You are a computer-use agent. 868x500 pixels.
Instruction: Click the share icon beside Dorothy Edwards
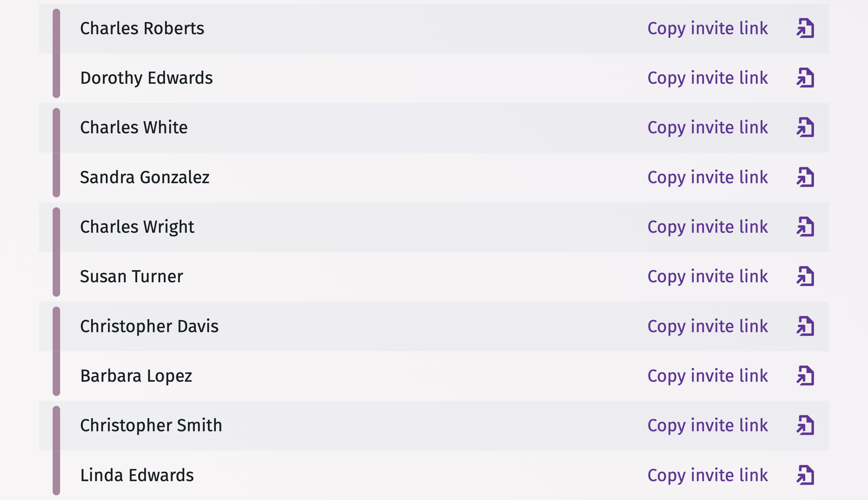coord(805,78)
